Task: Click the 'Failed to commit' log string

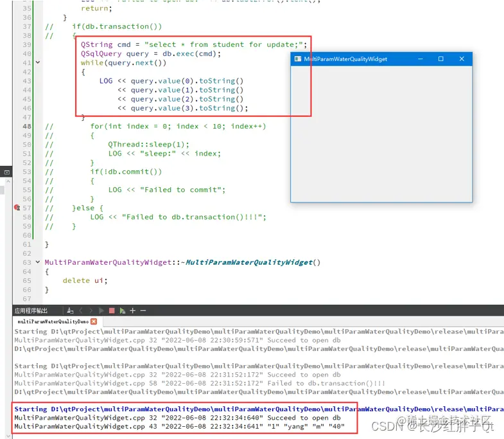Action: pyautogui.click(x=180, y=190)
